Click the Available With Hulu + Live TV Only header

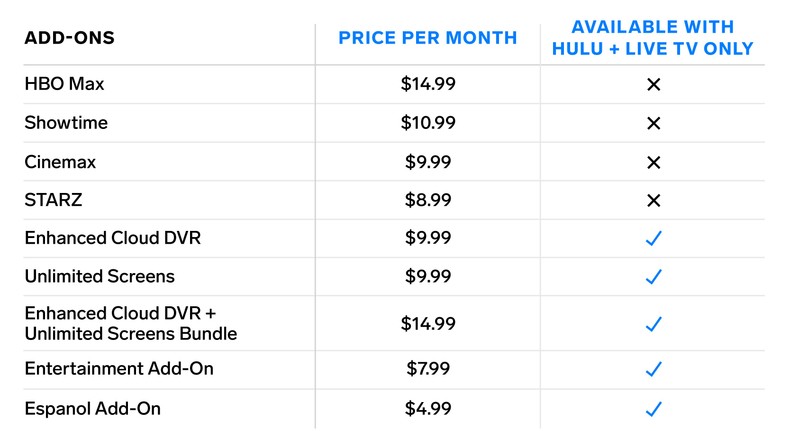[653, 38]
